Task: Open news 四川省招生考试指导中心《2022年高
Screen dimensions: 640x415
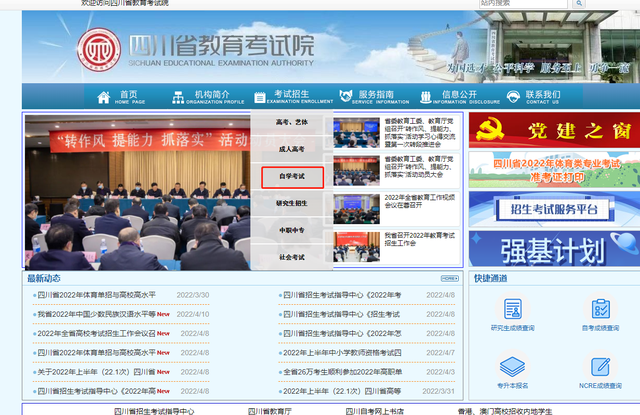Action: 96,391
